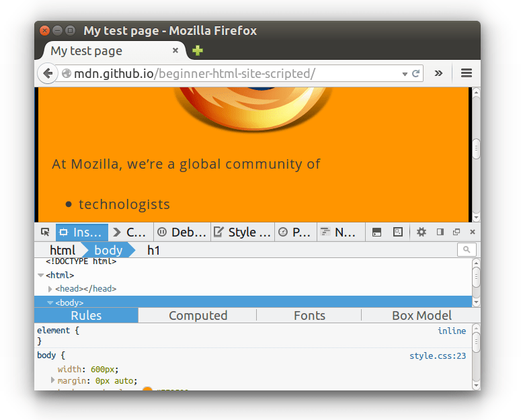Close the developer tools panel
The width and height of the screenshot is (521, 420).
(473, 232)
